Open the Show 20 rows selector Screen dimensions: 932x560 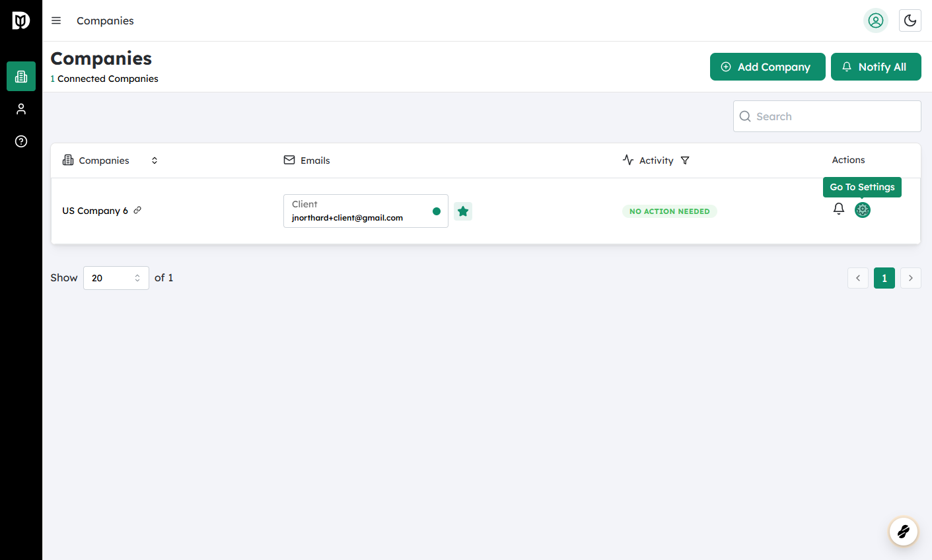click(116, 278)
